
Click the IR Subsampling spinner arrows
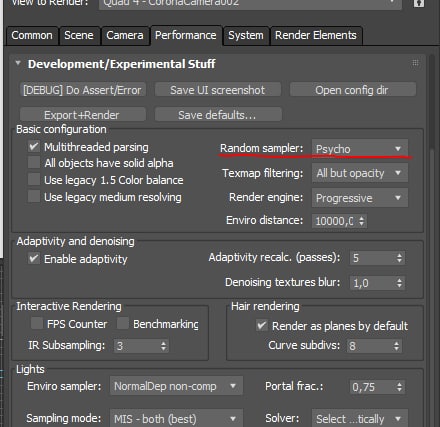coord(163,346)
